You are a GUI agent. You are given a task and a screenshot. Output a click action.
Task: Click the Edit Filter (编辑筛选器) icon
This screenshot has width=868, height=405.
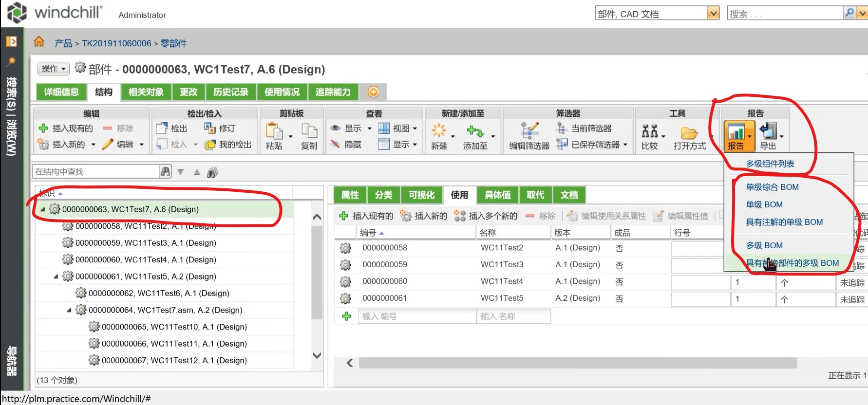[529, 130]
